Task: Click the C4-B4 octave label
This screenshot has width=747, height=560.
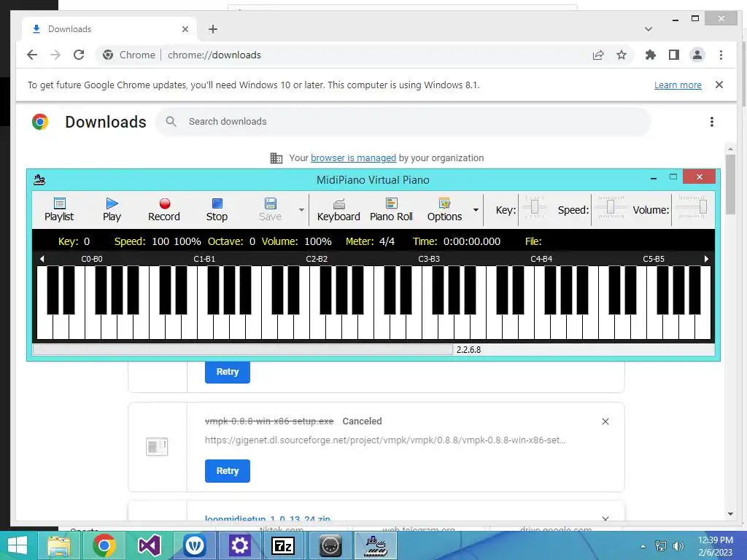Action: [x=541, y=259]
